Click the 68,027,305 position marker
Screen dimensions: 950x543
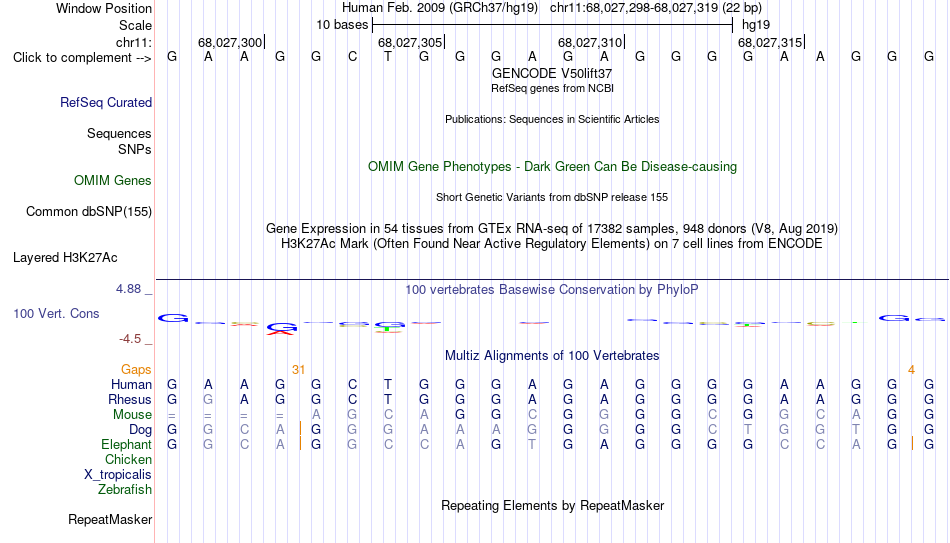410,42
